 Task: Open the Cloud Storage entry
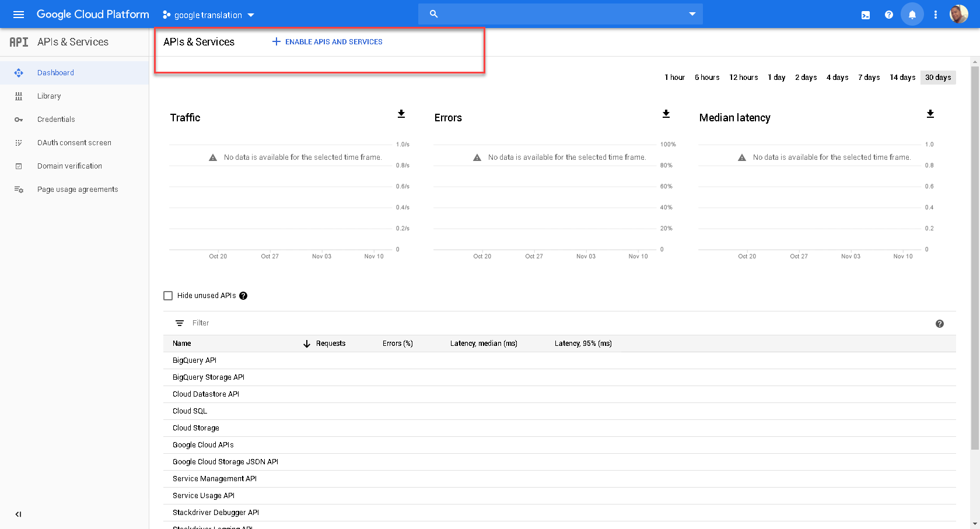click(x=196, y=428)
